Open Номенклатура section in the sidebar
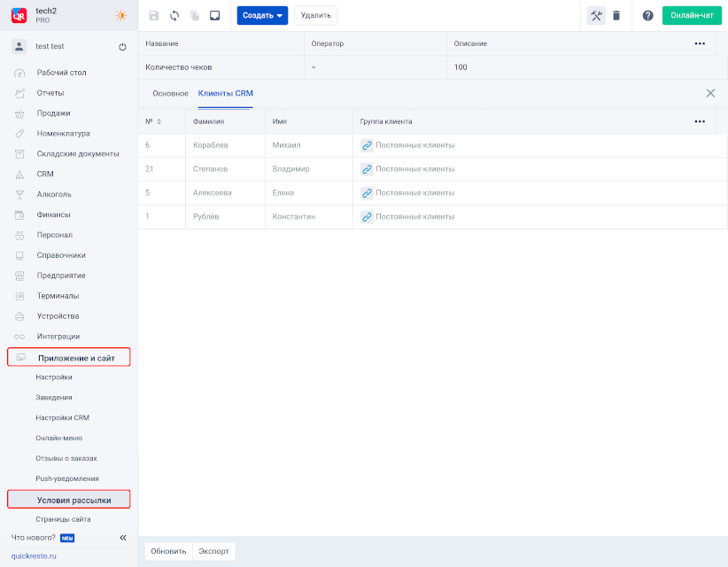728x567 pixels. (x=63, y=134)
